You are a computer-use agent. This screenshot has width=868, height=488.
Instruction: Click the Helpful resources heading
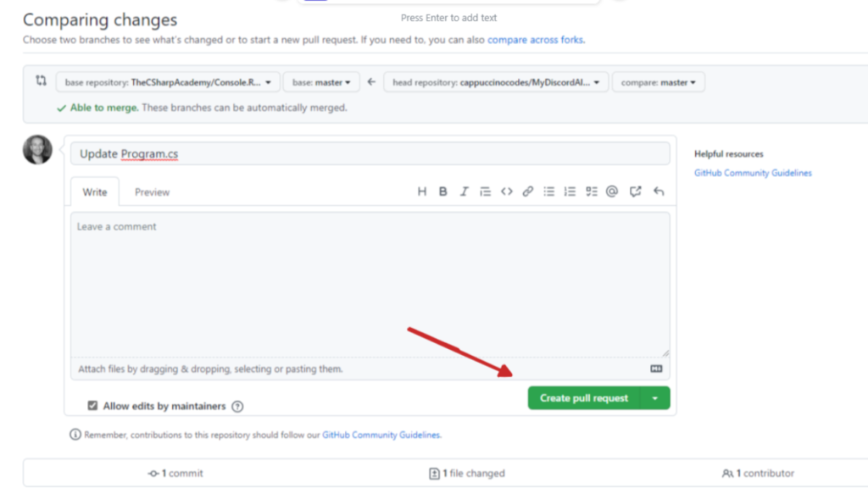[x=728, y=154]
